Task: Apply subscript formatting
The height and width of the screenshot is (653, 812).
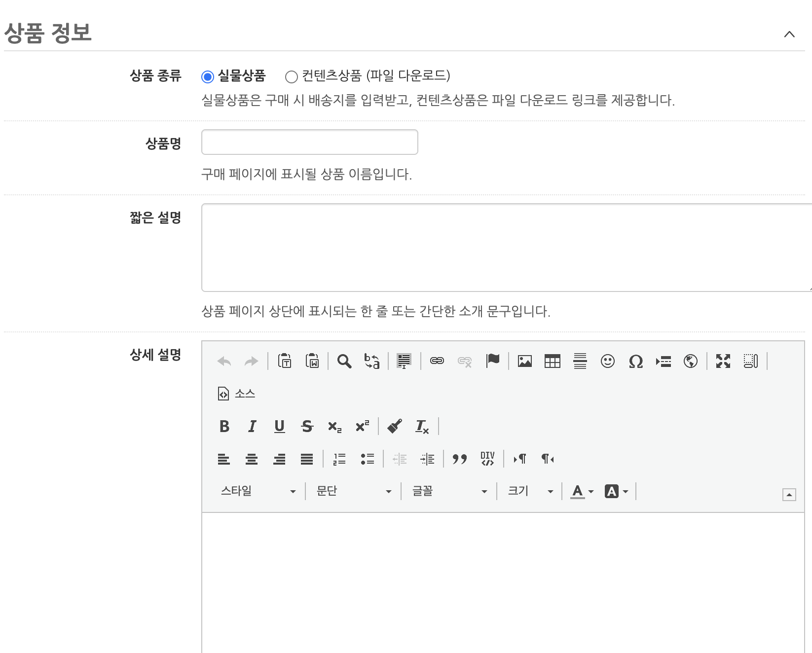Action: click(335, 427)
